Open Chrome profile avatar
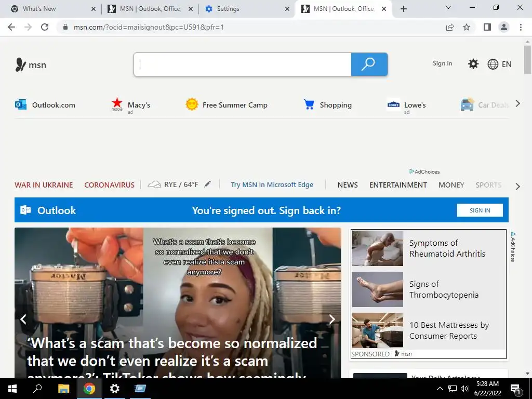532x399 pixels. pyautogui.click(x=504, y=27)
